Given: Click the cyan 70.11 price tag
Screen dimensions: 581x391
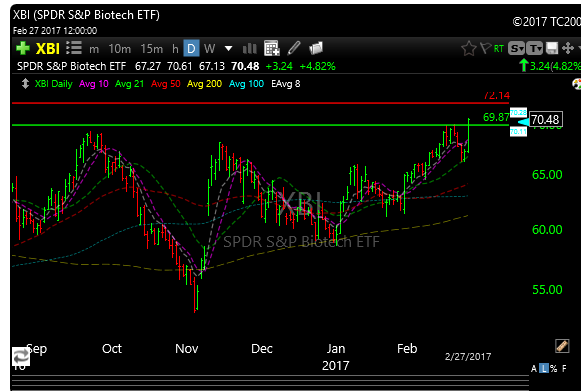Looking at the screenshot, I should coord(518,132).
